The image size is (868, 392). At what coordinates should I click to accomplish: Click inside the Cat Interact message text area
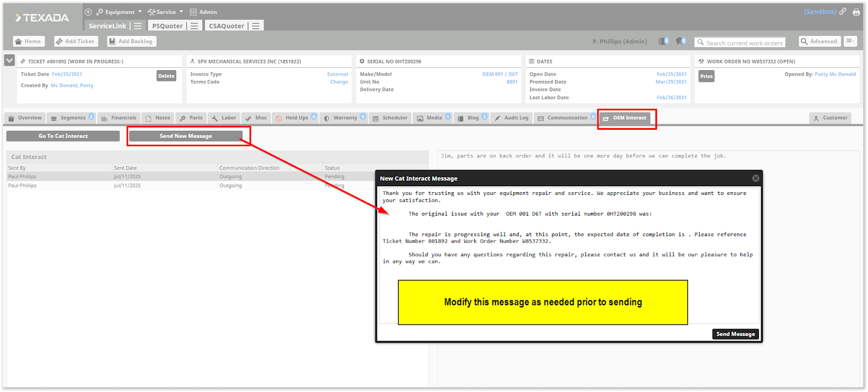(x=570, y=255)
